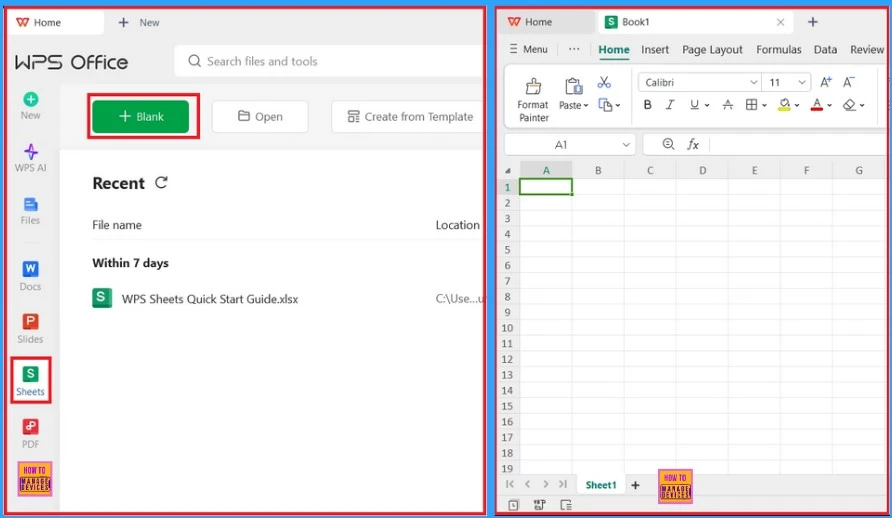Open a new tab with plus beside Book1
This screenshot has width=892, height=518.
click(x=812, y=22)
